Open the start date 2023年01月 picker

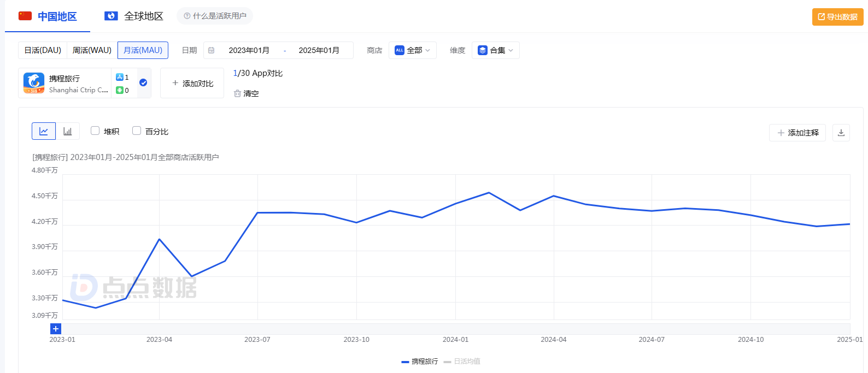[249, 50]
